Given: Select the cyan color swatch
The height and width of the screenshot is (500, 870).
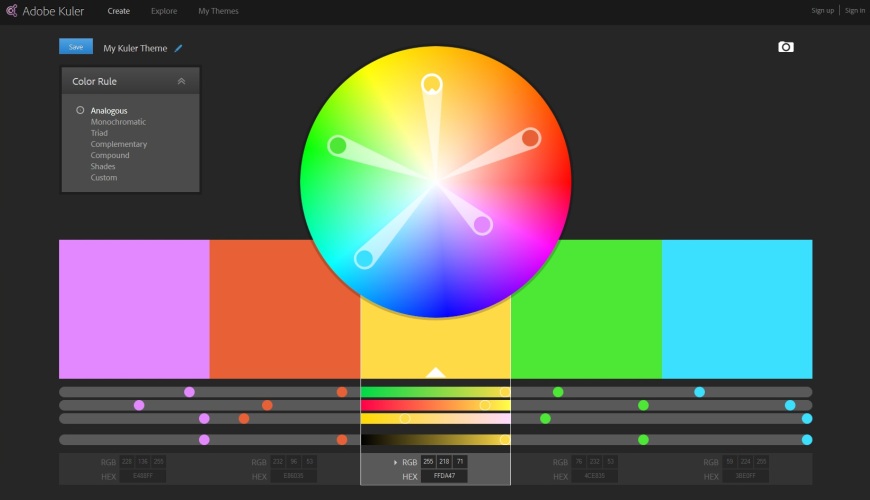Looking at the screenshot, I should point(737,309).
